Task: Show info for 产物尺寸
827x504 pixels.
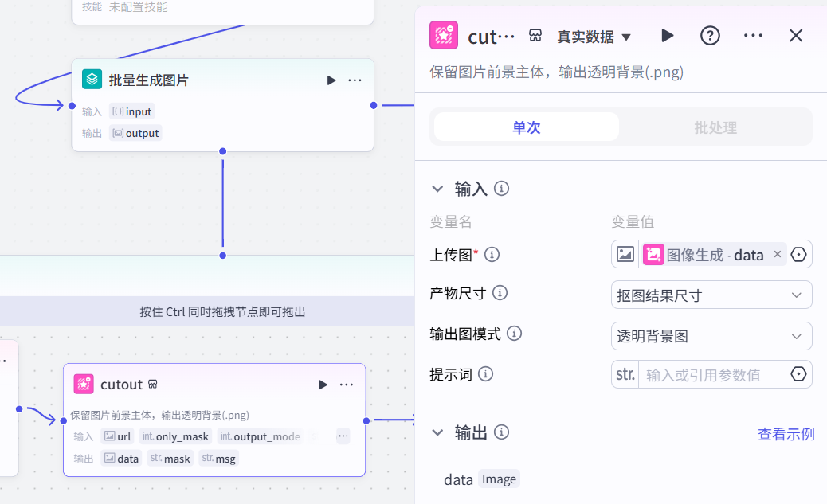Action: click(x=500, y=292)
